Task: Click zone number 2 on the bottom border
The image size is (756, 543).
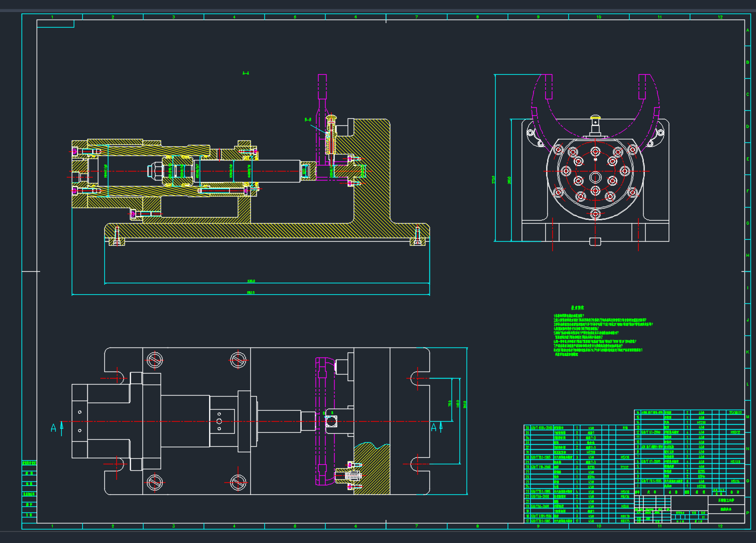Action: coord(113,526)
